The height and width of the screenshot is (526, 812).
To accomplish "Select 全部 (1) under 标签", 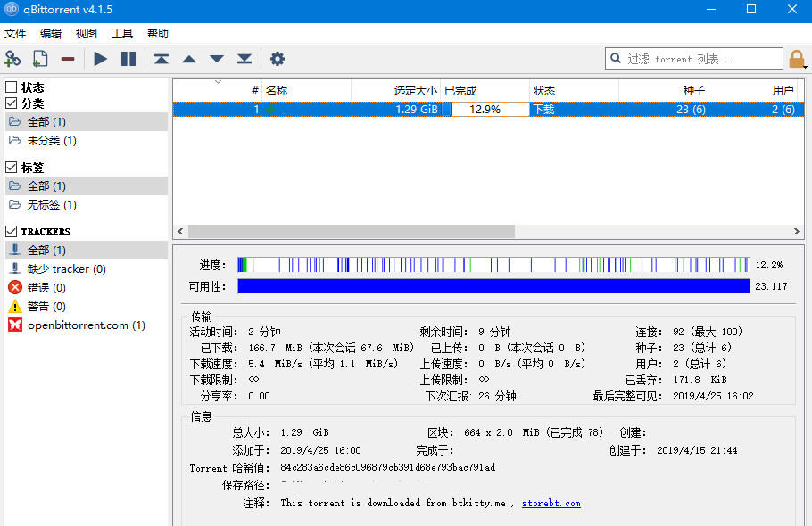I will (87, 185).
